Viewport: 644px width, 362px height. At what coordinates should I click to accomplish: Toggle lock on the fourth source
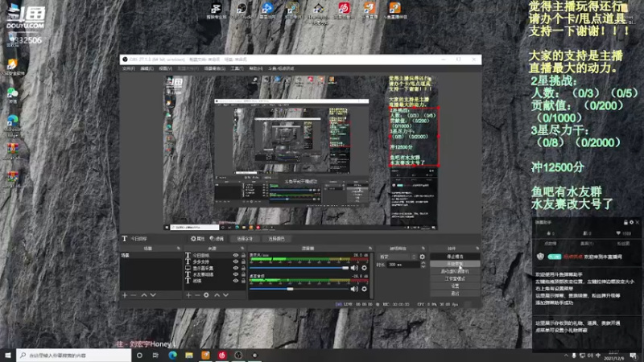tap(243, 274)
